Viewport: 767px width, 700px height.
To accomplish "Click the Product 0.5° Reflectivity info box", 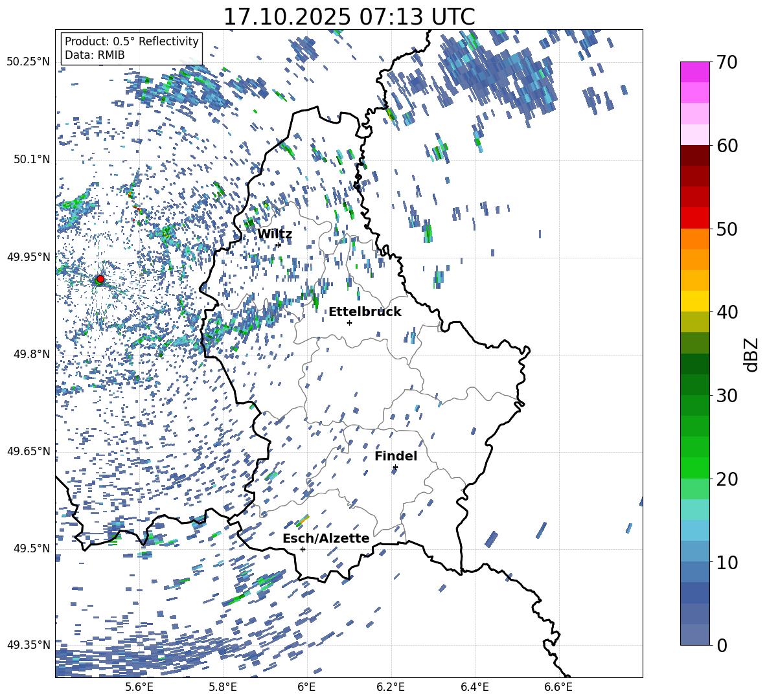I will coord(131,49).
